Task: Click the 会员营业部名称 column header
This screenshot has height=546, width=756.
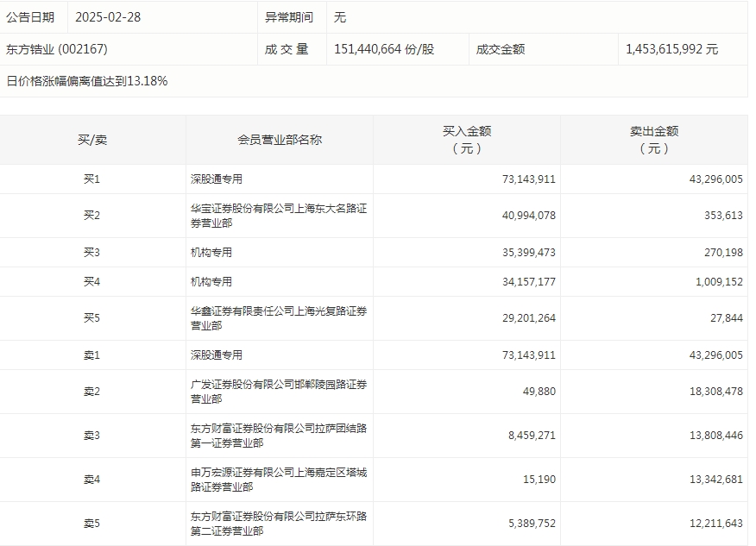Action: point(280,140)
